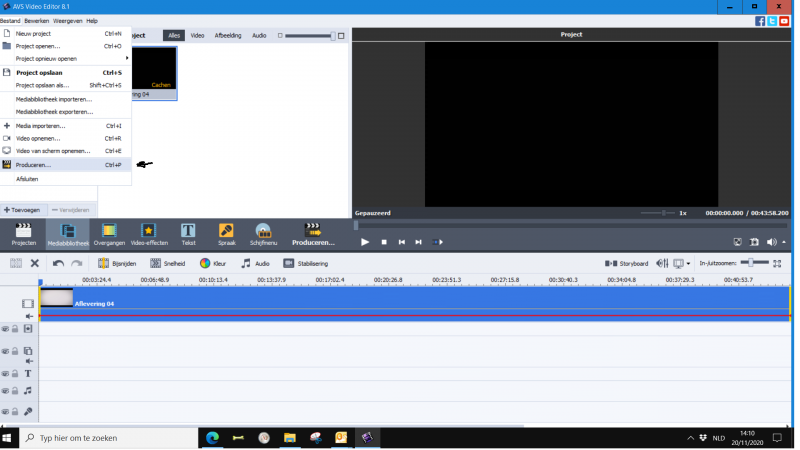Open the Overgangen (transitions) panel
The height and width of the screenshot is (450, 800).
point(109,235)
